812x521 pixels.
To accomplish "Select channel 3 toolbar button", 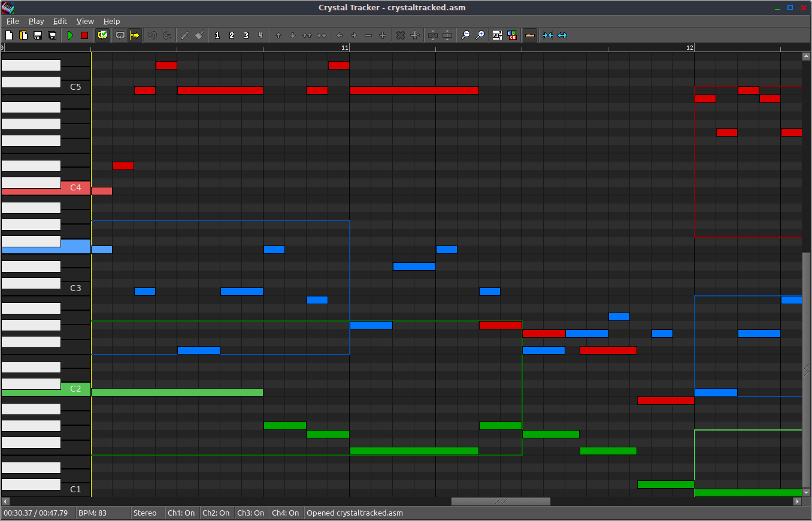I will coord(246,35).
